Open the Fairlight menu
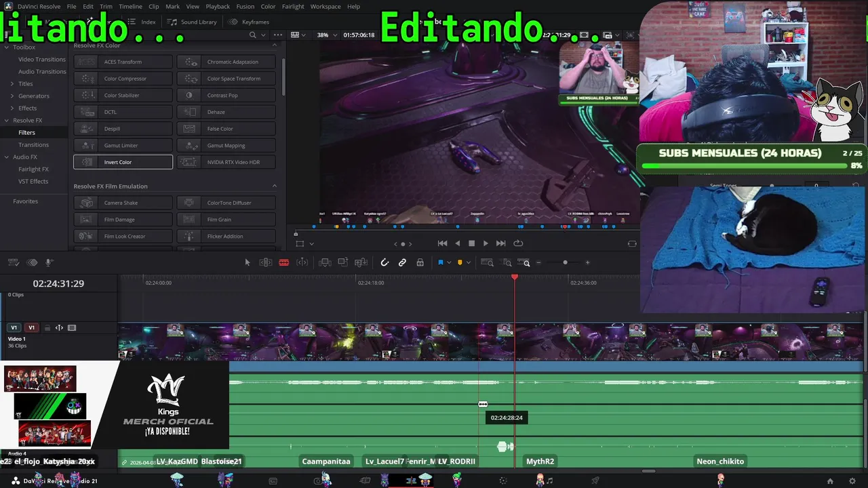This screenshot has height=488, width=868. coord(293,6)
